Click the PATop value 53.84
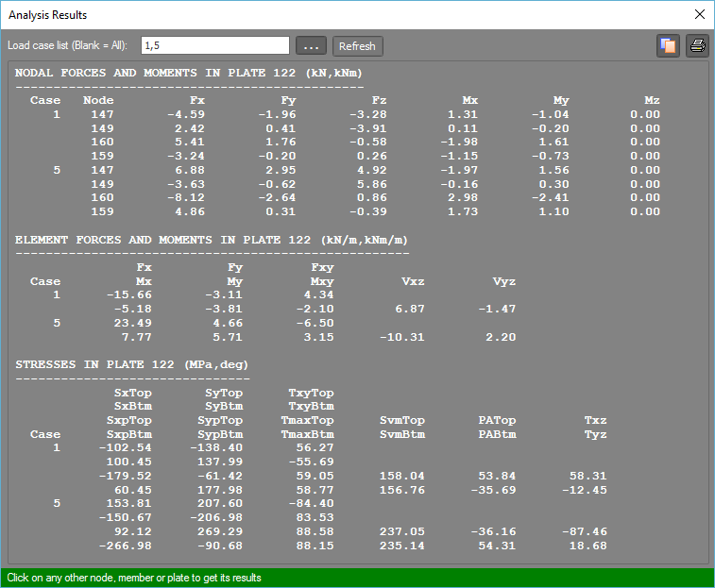 [497, 476]
